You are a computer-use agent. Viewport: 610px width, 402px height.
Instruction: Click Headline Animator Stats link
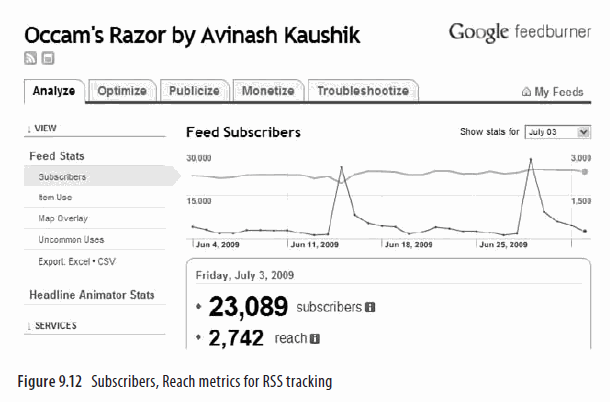point(91,295)
